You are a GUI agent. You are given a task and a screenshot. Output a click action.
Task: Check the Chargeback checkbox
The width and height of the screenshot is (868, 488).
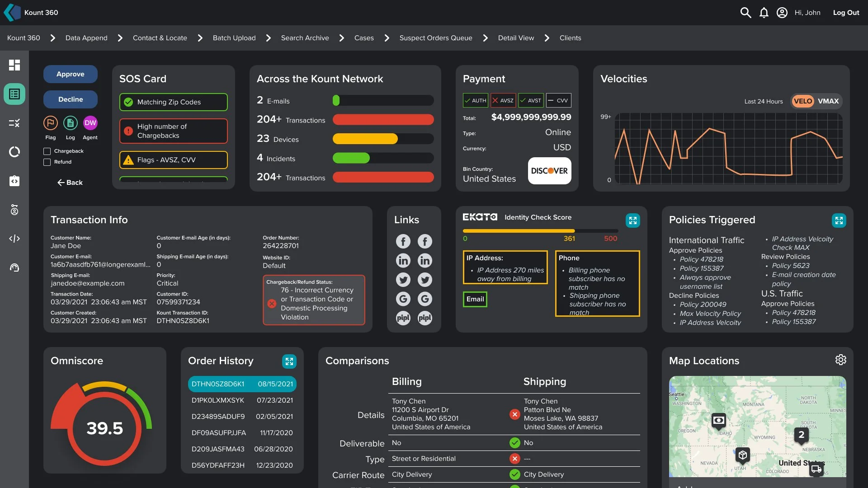coord(47,151)
